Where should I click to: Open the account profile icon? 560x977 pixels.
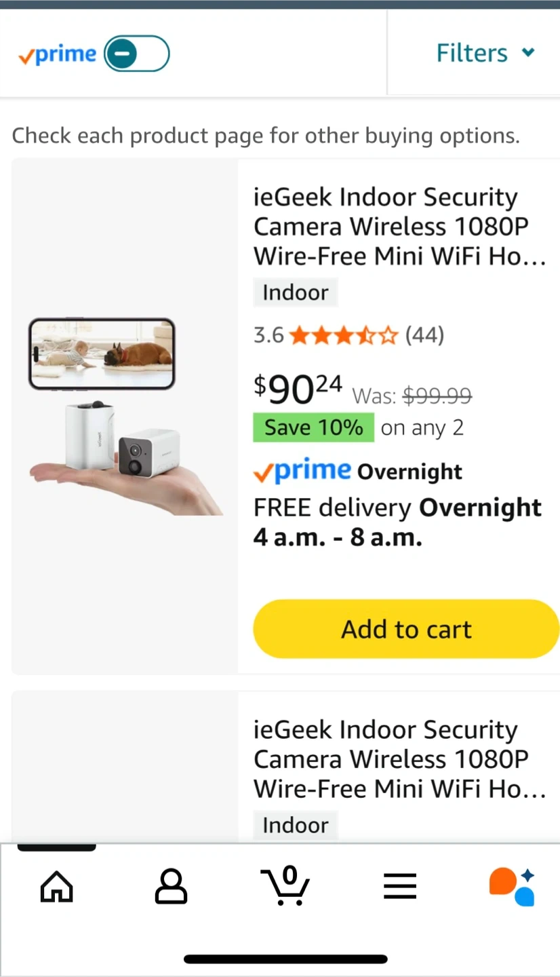171,886
